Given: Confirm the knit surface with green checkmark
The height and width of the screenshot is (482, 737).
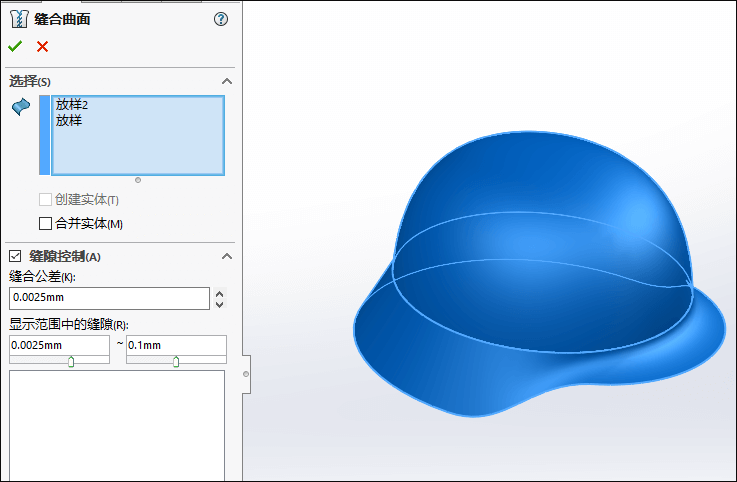Looking at the screenshot, I should (15, 46).
